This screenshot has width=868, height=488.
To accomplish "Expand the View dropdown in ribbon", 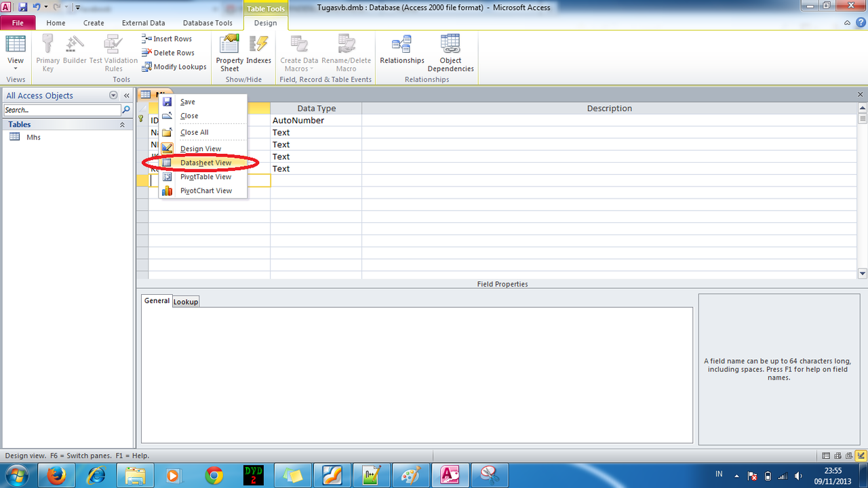I will click(16, 62).
